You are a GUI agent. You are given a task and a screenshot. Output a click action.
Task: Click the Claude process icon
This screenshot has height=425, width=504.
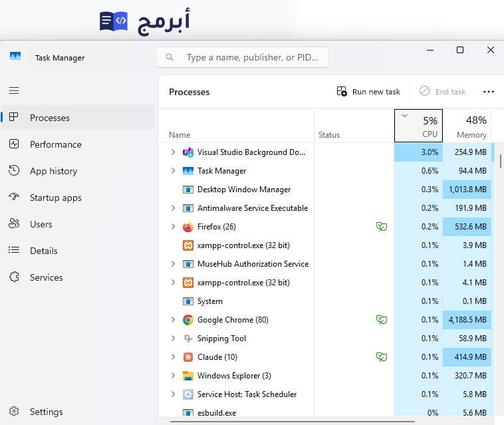188,357
